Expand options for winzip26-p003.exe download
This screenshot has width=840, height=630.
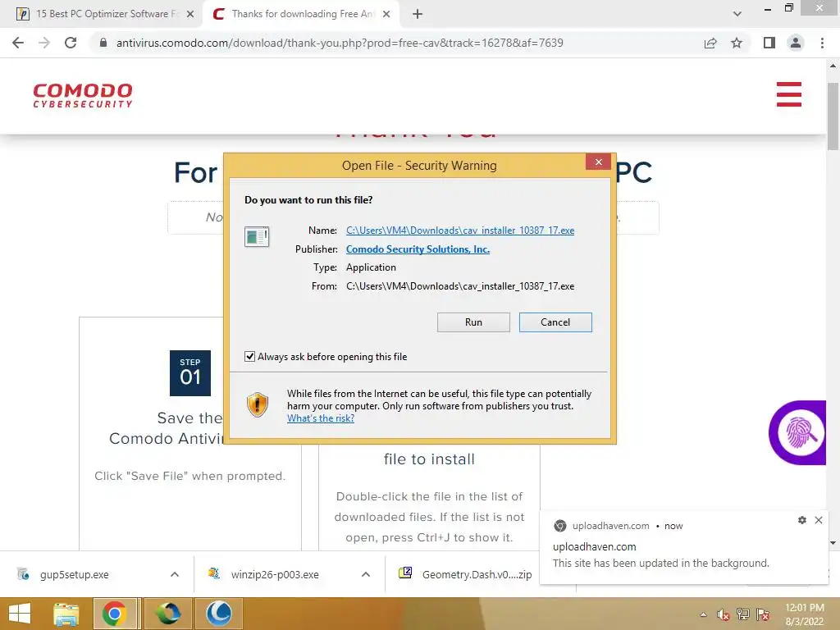[365, 574]
